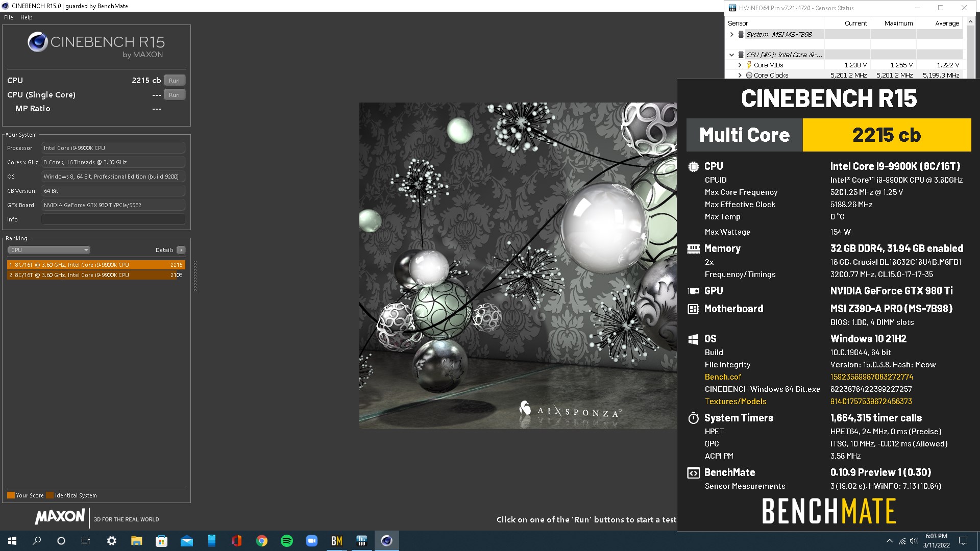The image size is (980, 551).
Task: Click the Sensor column header in HWiNFO
Action: coord(775,23)
